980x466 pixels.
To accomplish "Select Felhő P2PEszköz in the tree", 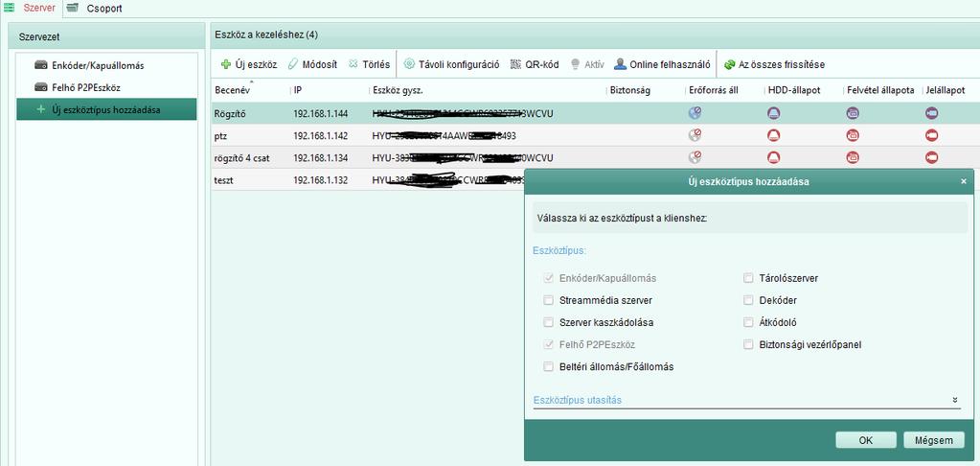I will tap(86, 87).
